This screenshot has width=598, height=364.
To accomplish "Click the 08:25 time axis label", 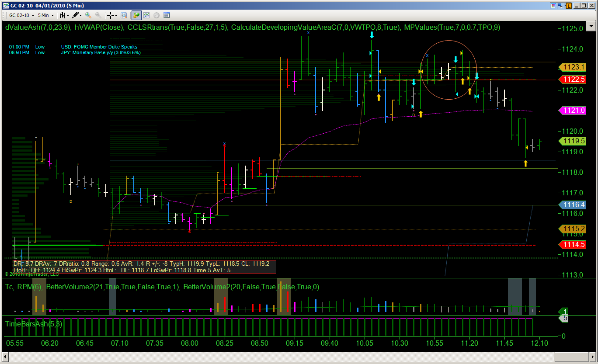I will point(225,343).
